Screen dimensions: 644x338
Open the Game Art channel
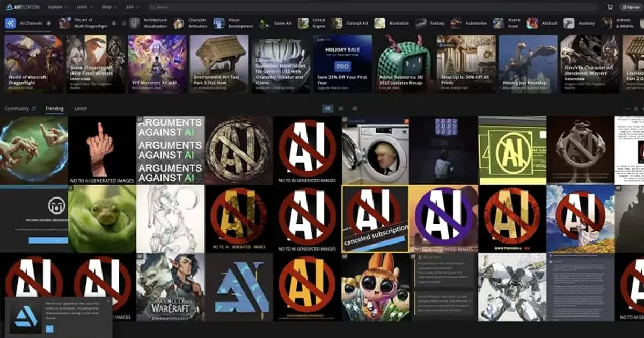pos(275,23)
